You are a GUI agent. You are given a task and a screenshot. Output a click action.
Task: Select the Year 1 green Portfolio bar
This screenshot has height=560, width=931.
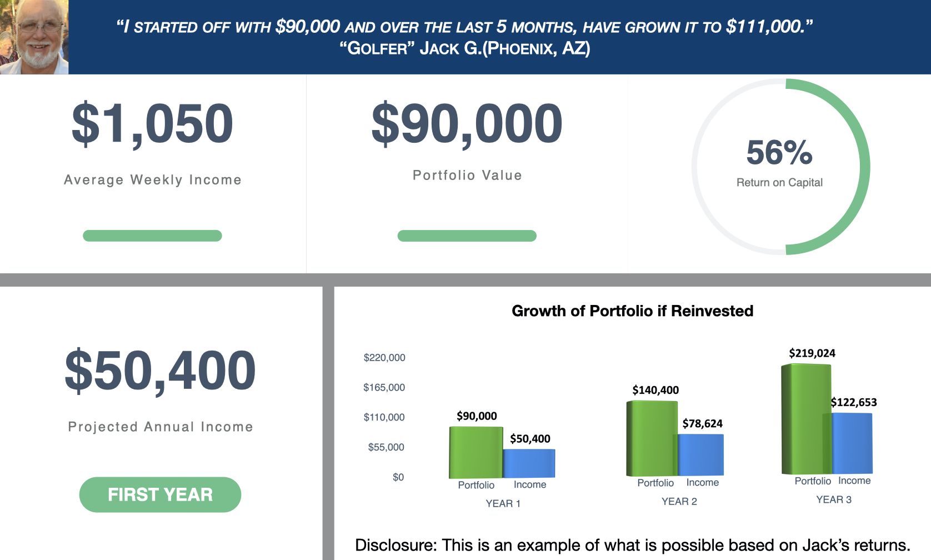coord(475,452)
